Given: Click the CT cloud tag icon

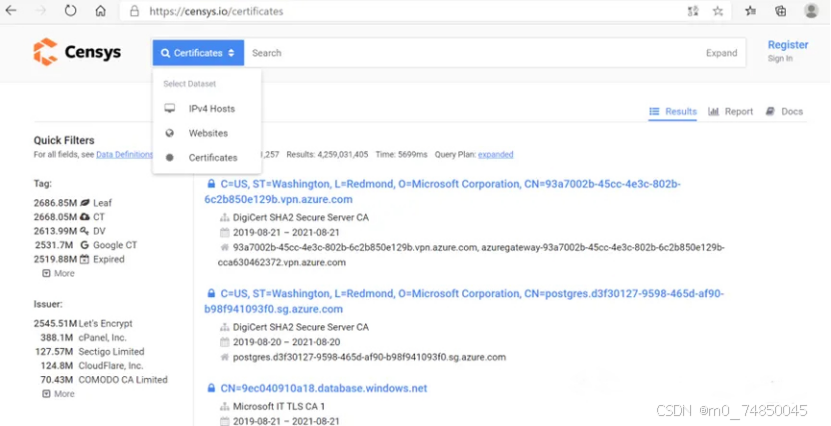Looking at the screenshot, I should (85, 217).
